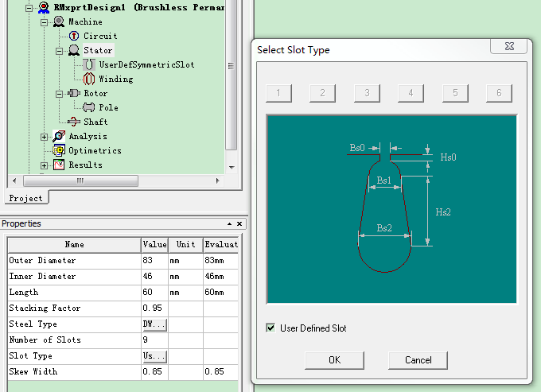
Task: Click the Shaft icon in tree
Action: (74, 122)
